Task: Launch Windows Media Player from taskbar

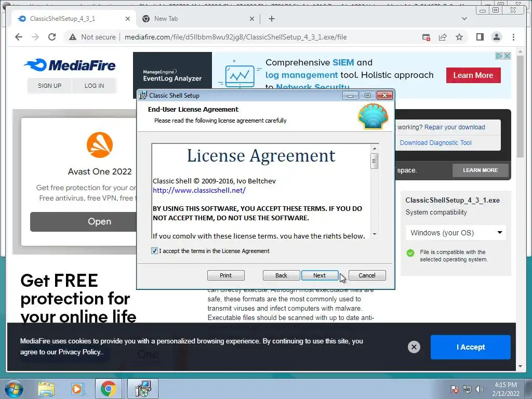Action: [x=77, y=389]
